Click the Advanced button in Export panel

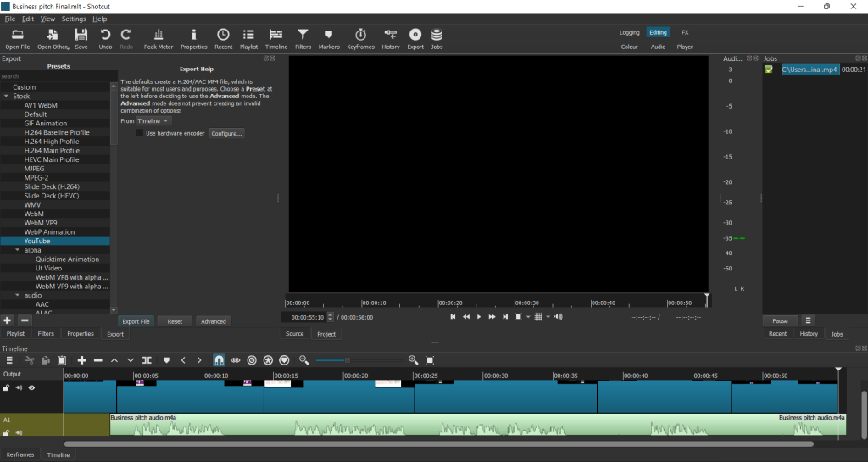214,321
